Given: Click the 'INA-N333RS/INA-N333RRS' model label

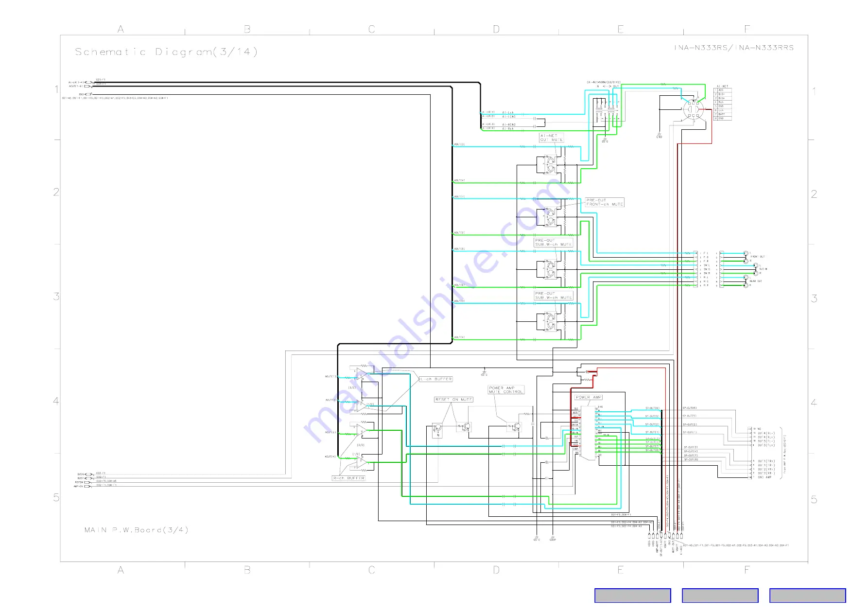Looking at the screenshot, I should pyautogui.click(x=734, y=48).
